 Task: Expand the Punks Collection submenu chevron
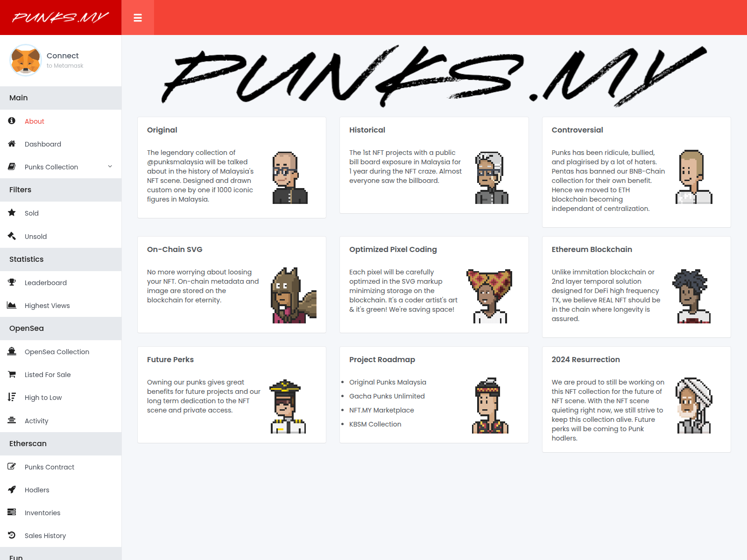[x=110, y=167]
